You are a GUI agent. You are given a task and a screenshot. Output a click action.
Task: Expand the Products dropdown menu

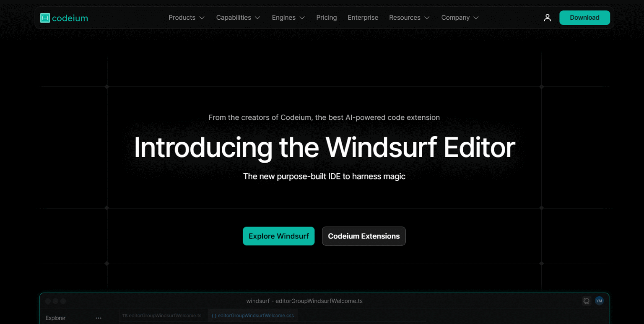[186, 18]
